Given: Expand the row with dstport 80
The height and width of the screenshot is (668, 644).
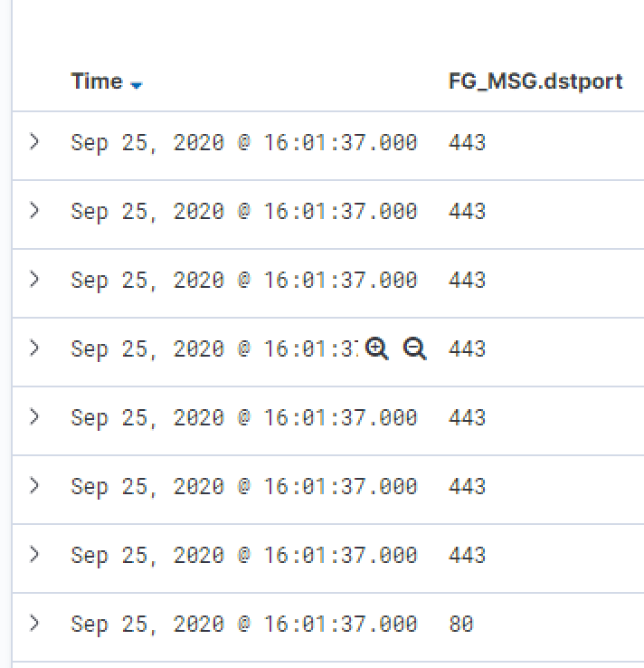Looking at the screenshot, I should pos(34,623).
